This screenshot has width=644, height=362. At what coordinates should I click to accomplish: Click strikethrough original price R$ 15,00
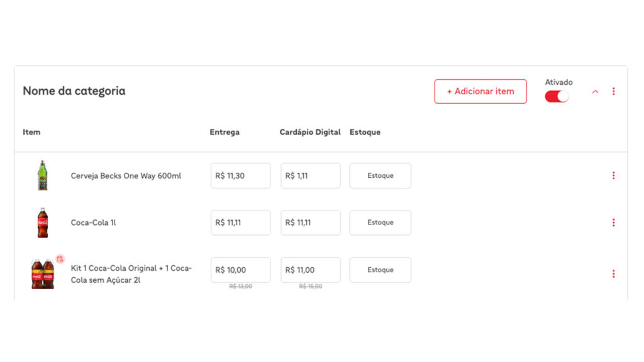tap(311, 287)
